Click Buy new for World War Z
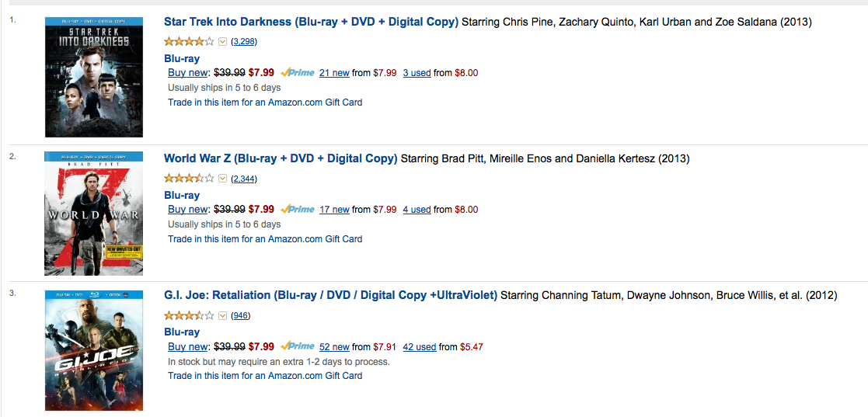868x417 pixels. (x=187, y=210)
